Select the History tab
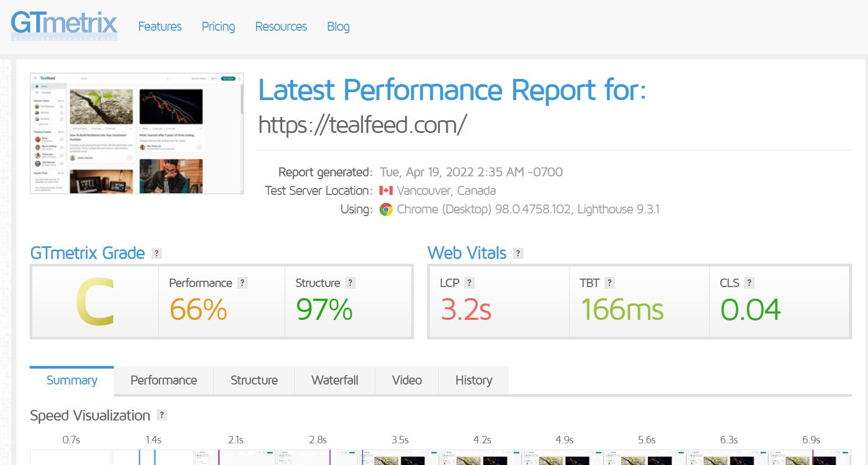 coord(474,380)
